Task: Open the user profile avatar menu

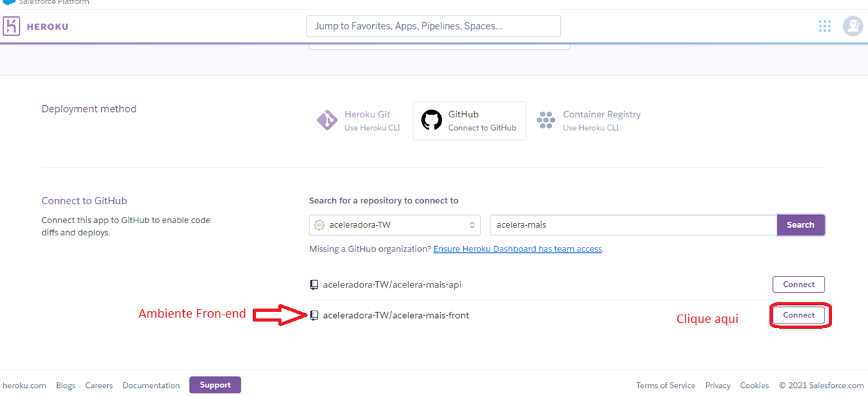Action: [x=852, y=26]
